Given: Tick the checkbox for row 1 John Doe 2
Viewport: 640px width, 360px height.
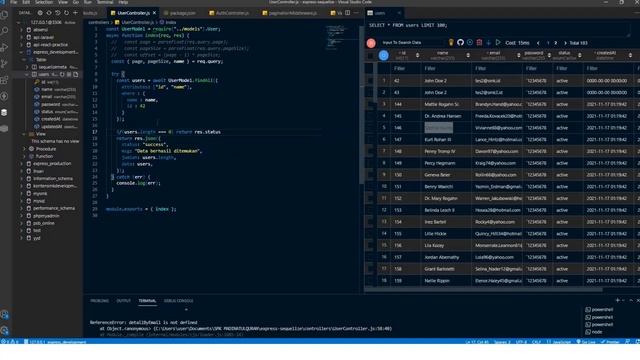Looking at the screenshot, I should [370, 81].
